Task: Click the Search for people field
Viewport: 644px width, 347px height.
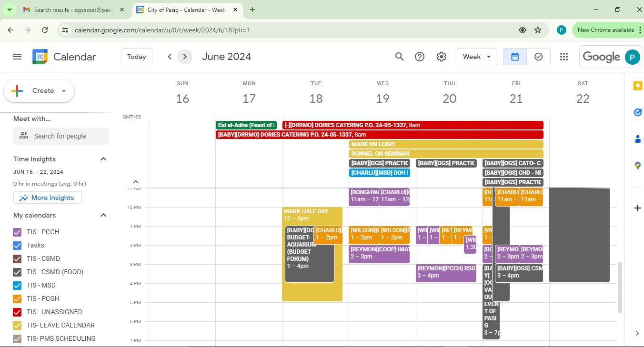Action: 61,136
